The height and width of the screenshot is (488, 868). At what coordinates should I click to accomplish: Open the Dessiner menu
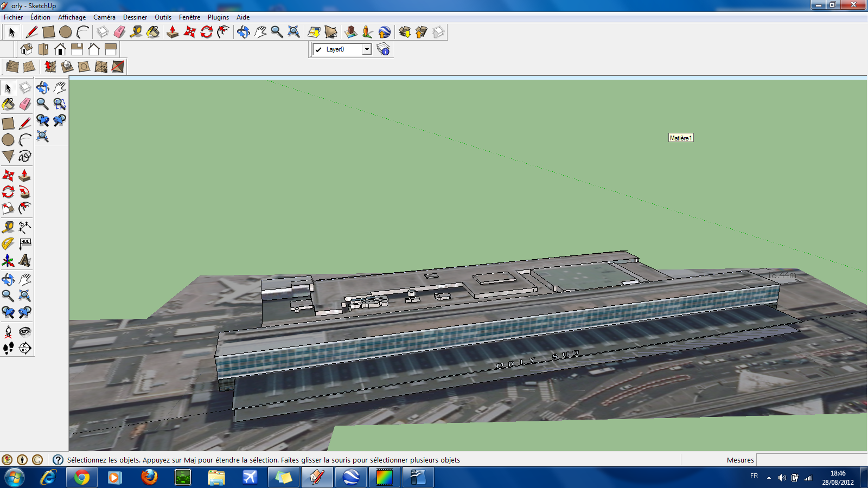135,17
